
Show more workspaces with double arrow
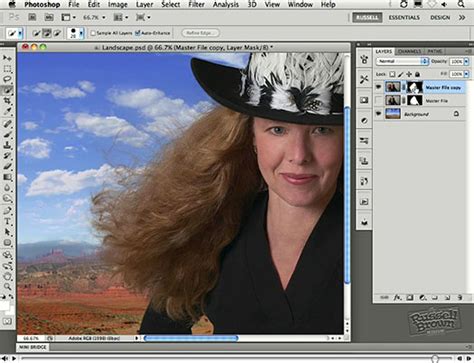pyautogui.click(x=462, y=17)
